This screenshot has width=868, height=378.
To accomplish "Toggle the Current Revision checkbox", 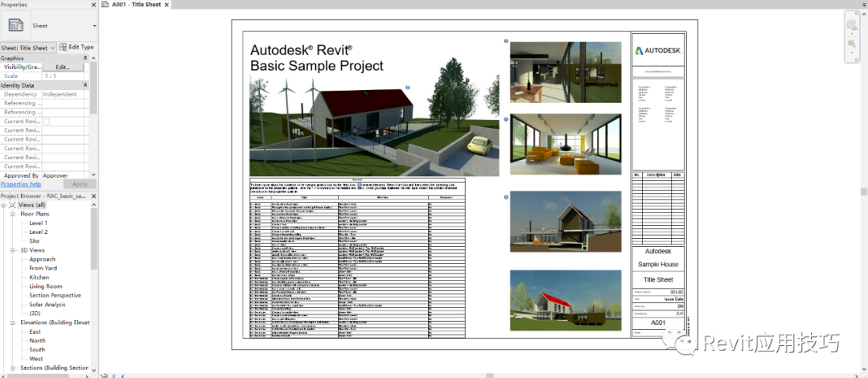I will click(x=47, y=121).
